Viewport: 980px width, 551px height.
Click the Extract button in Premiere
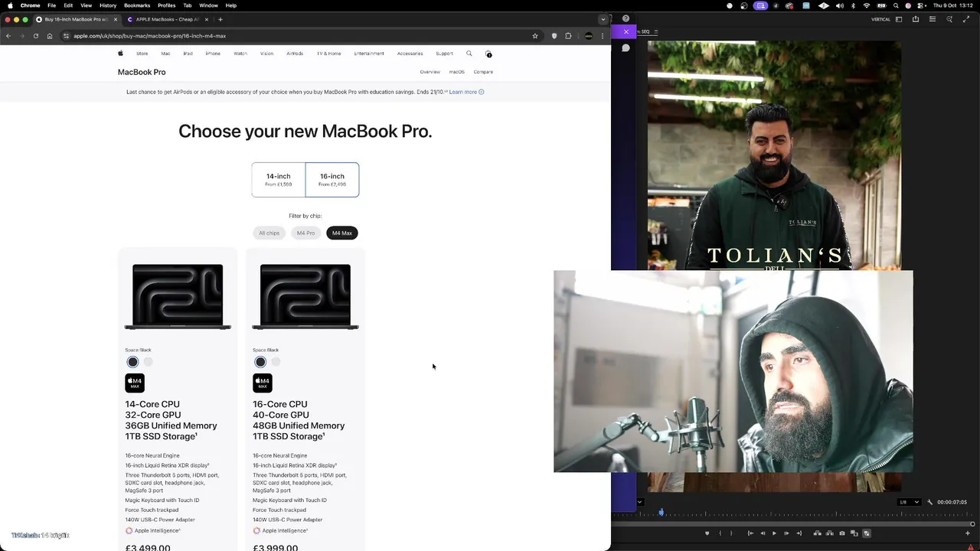pos(830,533)
